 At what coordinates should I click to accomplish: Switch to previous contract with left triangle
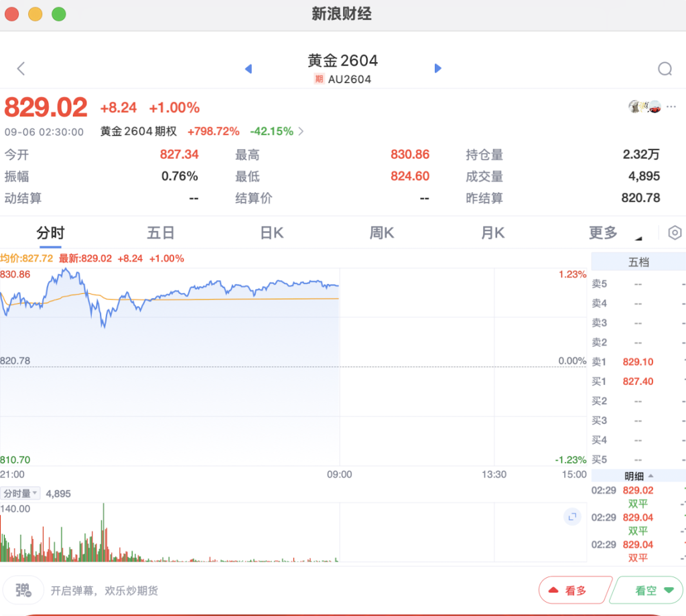(249, 69)
